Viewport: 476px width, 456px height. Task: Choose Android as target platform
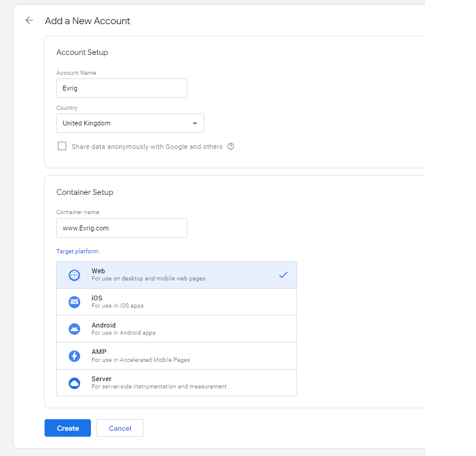176,329
